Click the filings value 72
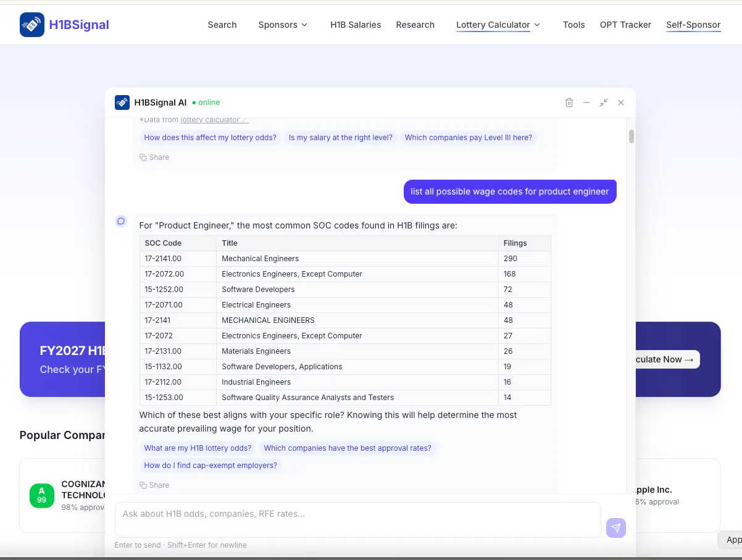 pyautogui.click(x=524, y=290)
